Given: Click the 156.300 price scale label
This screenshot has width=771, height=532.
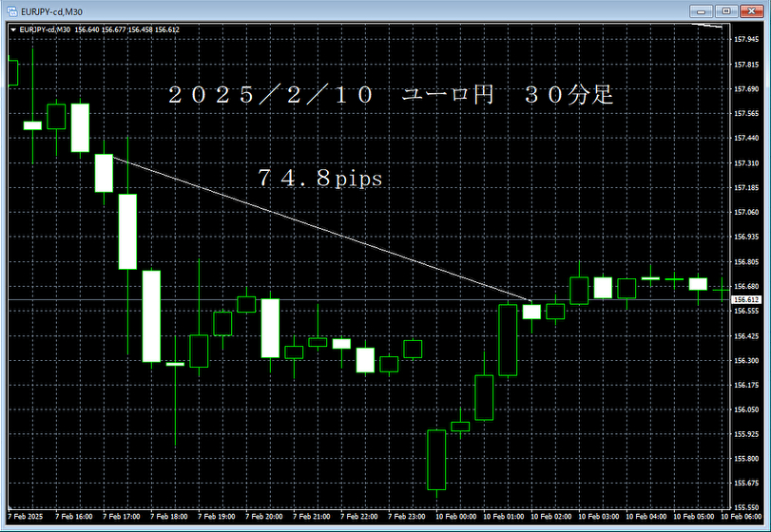Looking at the screenshot, I should coord(746,361).
